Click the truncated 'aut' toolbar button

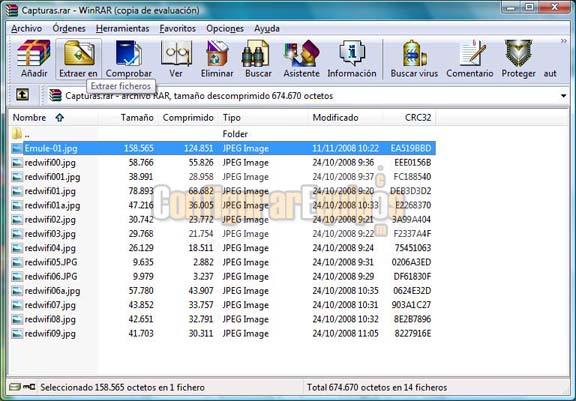click(550, 73)
